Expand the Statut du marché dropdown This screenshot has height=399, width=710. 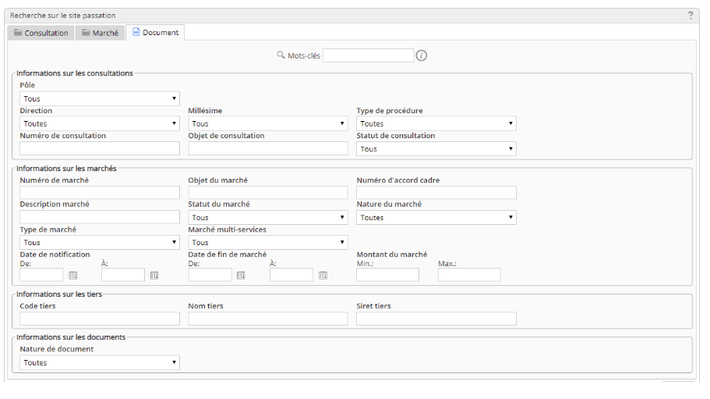tap(268, 217)
